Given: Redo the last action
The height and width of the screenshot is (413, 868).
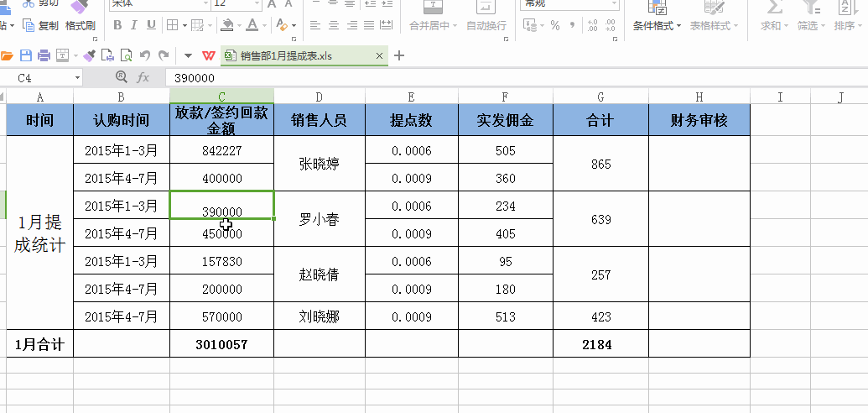Looking at the screenshot, I should pos(164,55).
